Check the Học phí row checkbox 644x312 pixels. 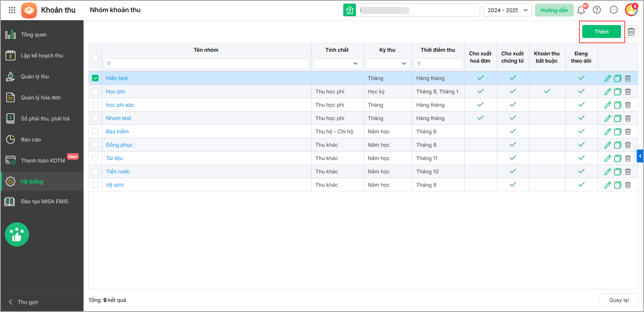coord(95,91)
